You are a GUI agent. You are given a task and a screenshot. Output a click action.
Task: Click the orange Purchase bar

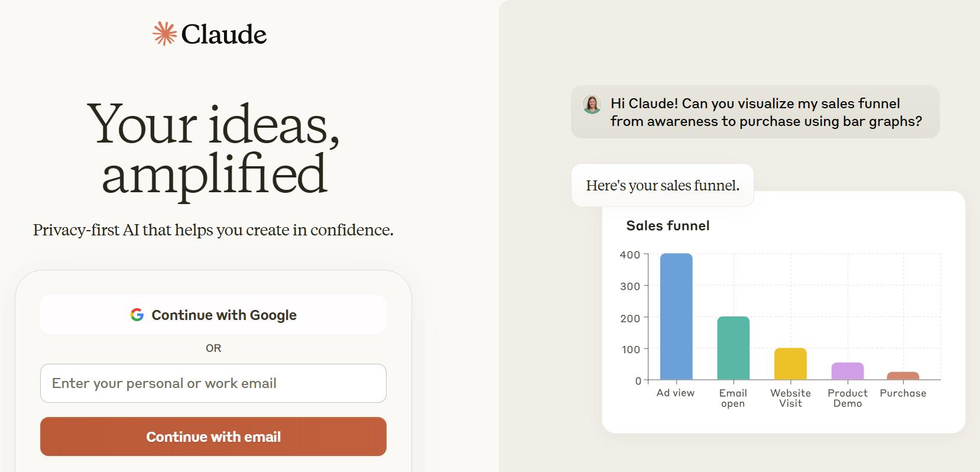tap(903, 376)
